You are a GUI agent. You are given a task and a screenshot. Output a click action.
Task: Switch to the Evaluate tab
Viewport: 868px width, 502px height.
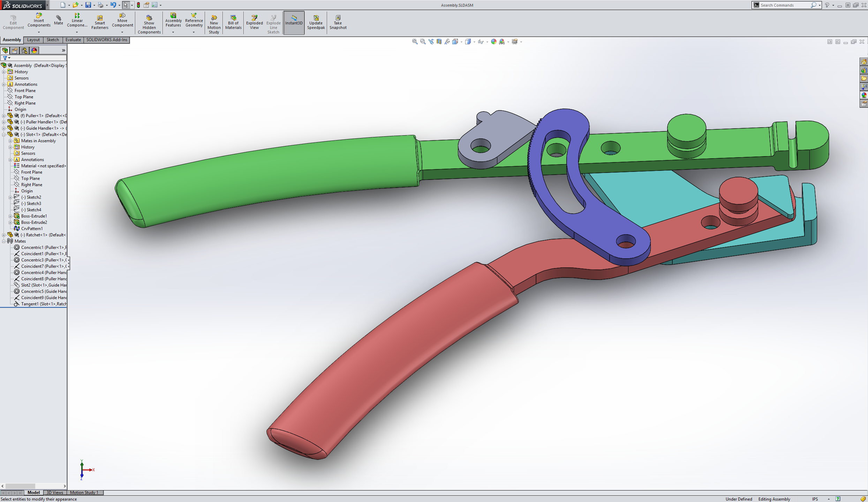(73, 40)
